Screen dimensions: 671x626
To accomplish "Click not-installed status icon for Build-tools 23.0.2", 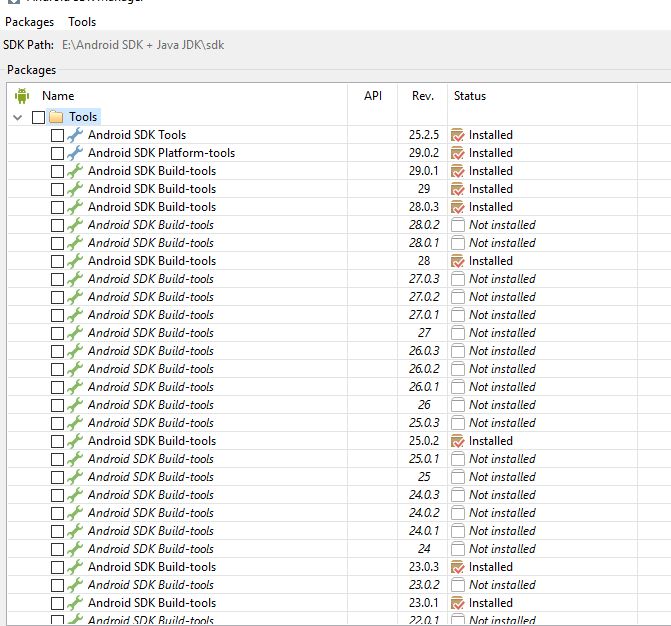I will 458,585.
